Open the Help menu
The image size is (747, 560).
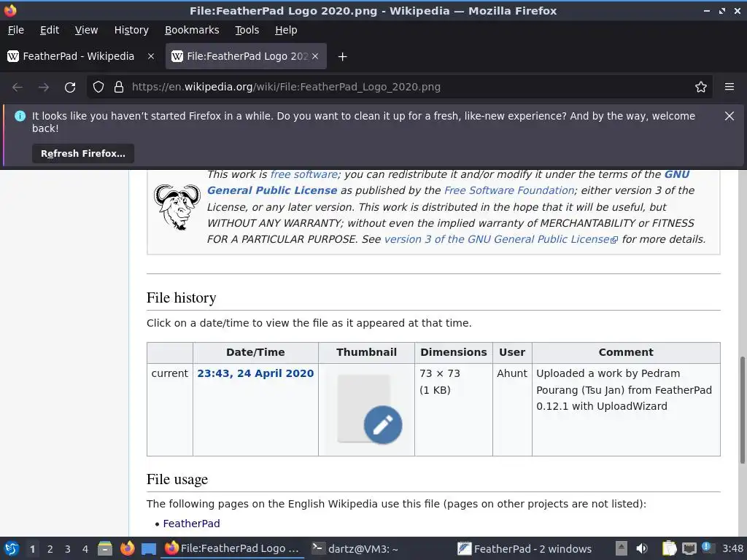286,30
